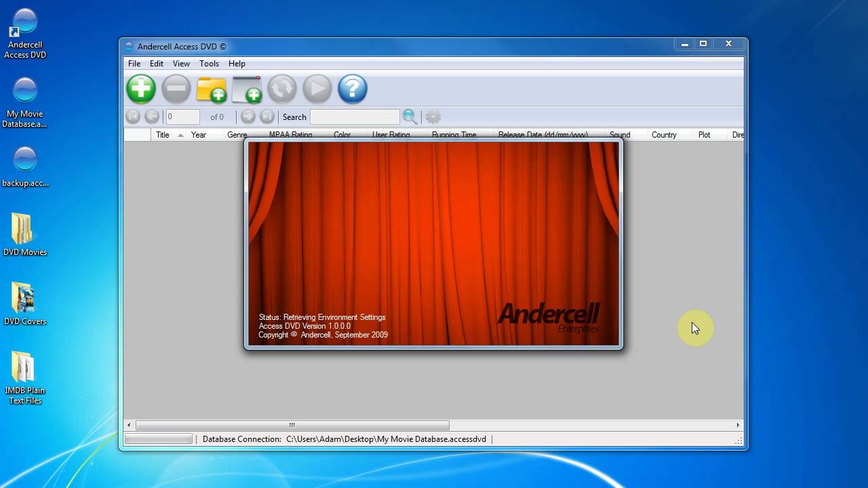Click the Genre column header
Screen dimensions: 868x488
pos(237,135)
